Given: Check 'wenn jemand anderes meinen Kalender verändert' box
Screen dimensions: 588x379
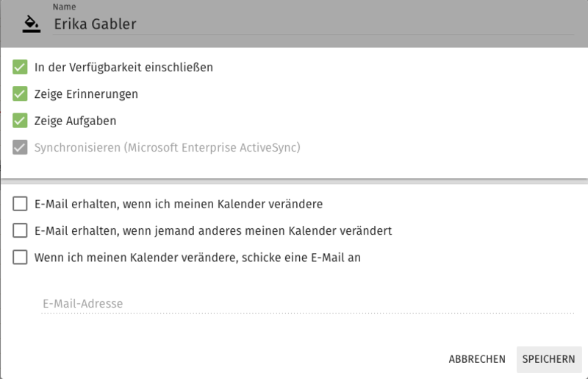Looking at the screenshot, I should [20, 230].
